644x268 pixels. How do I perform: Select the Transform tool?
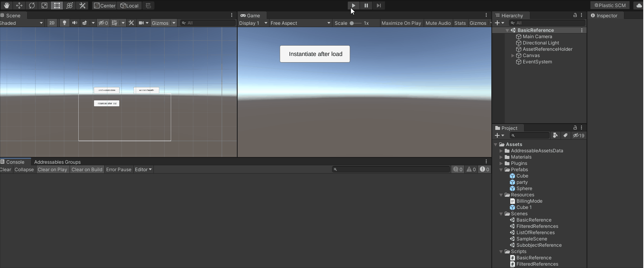coord(69,6)
